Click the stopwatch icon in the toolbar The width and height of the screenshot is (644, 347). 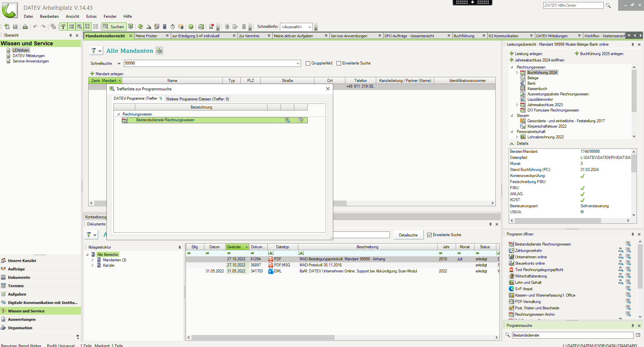tap(172, 27)
